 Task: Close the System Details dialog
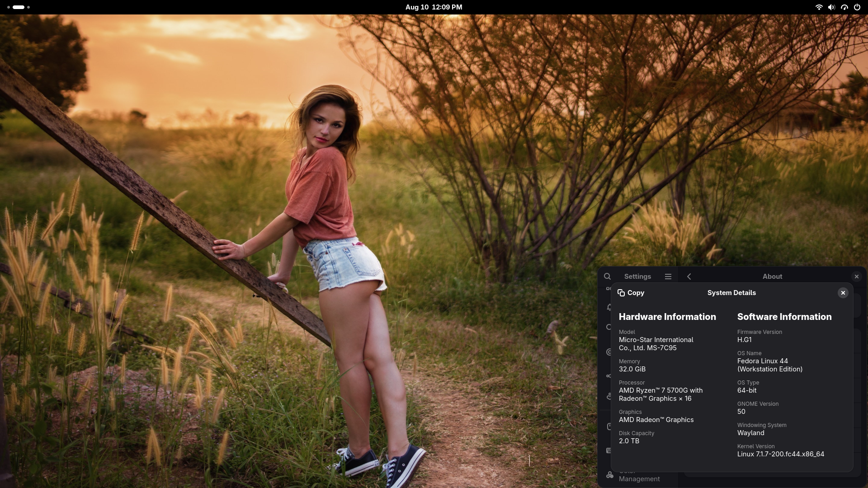843,293
